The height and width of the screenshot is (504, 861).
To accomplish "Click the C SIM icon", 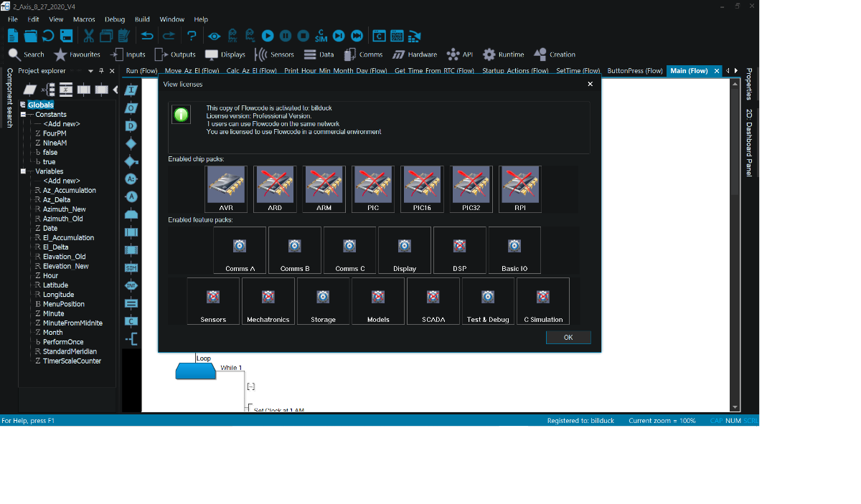I will tap(321, 36).
